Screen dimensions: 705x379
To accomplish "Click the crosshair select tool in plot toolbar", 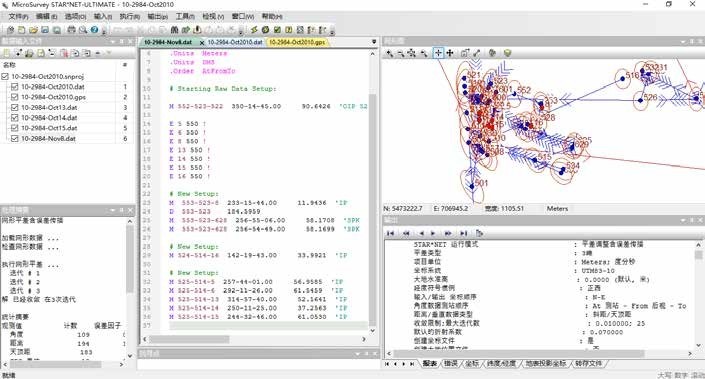I will click(438, 53).
